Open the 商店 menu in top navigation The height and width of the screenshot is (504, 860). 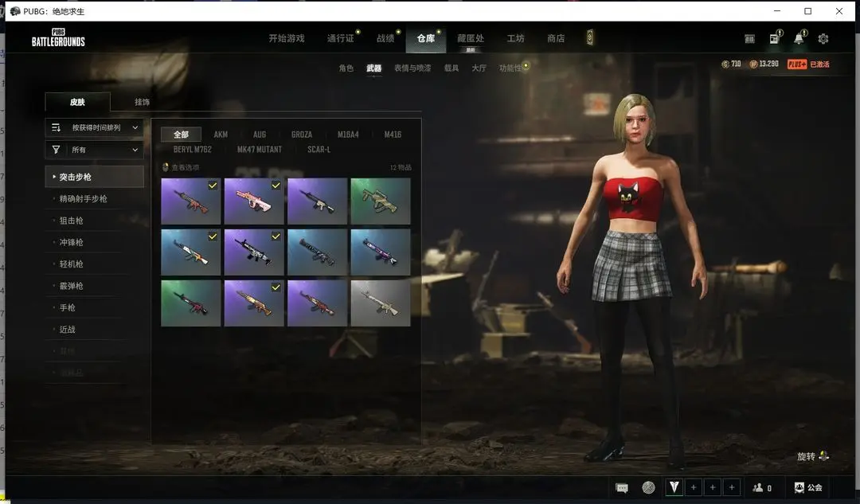556,38
